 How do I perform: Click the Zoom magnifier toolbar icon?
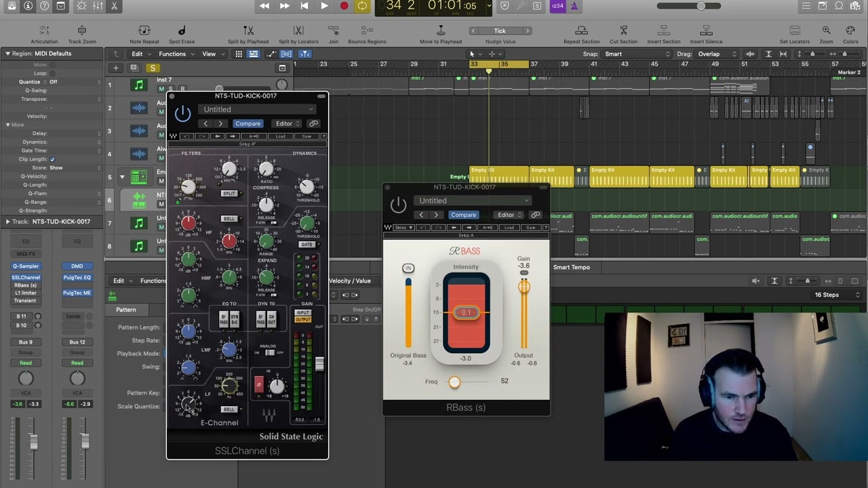[x=826, y=30]
